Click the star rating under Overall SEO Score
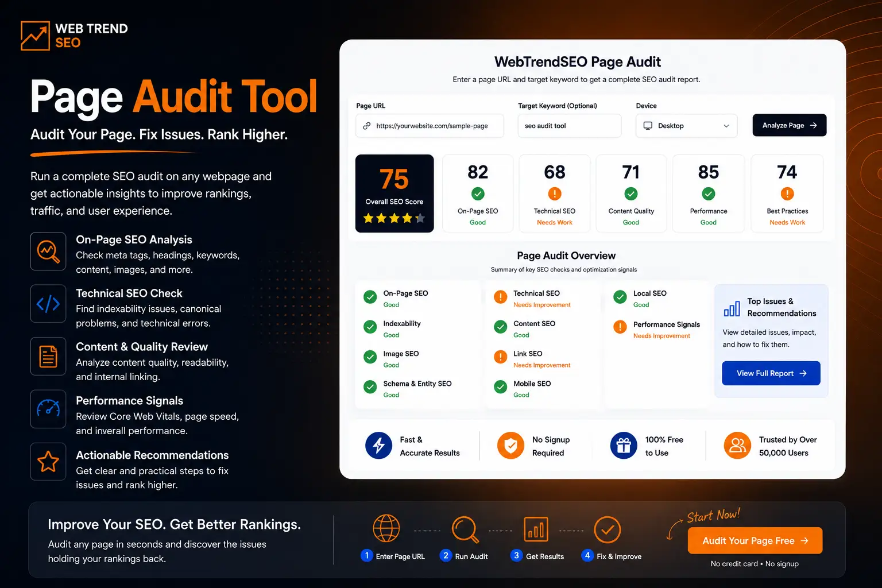882x588 pixels. click(x=394, y=218)
